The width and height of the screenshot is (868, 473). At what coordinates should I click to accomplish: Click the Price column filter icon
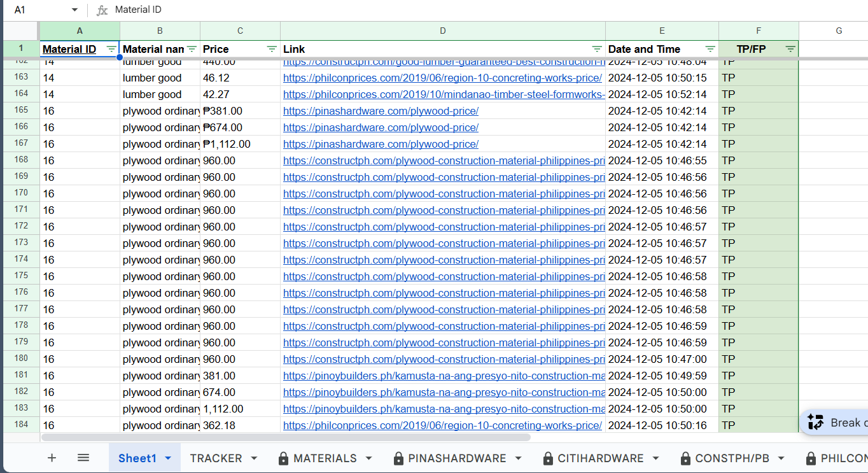pos(272,49)
